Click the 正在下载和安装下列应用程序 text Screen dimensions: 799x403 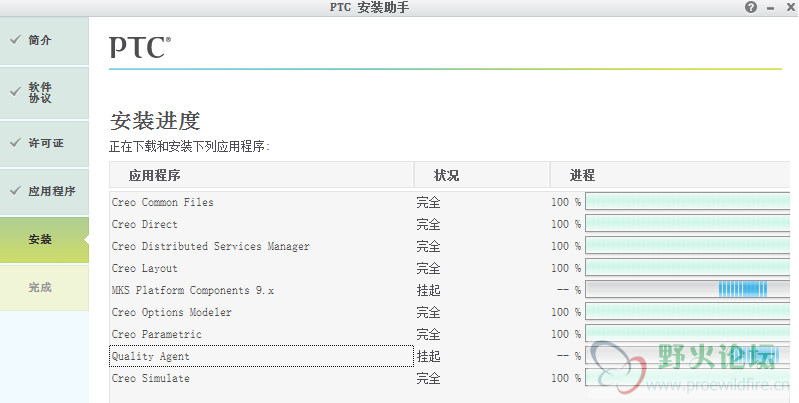189,147
